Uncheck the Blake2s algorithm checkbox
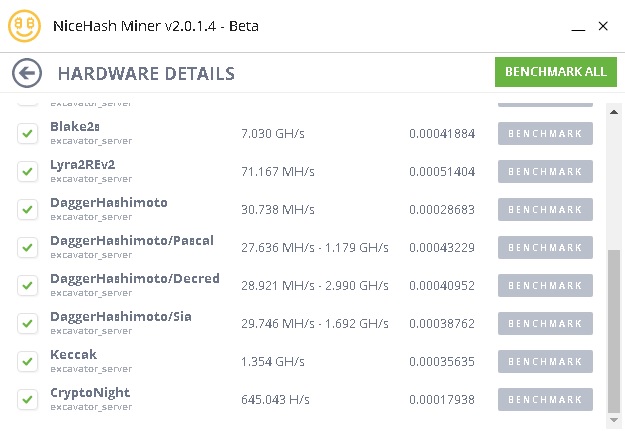625x431 pixels. pyautogui.click(x=28, y=133)
